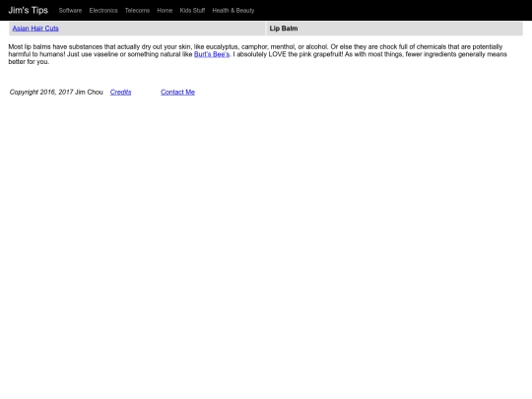Viewport: 532px width, 399px height.
Task: Click the Jim's Tips site title
Action: [29, 10]
